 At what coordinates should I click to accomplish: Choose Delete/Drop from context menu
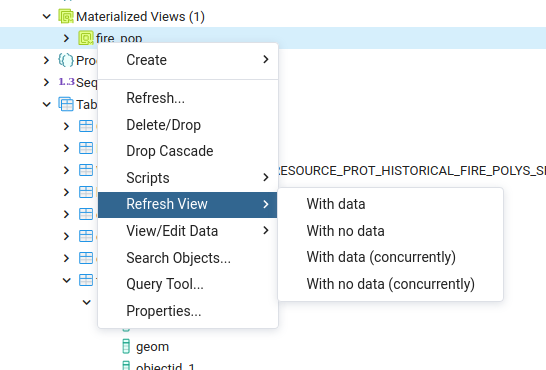pyautogui.click(x=188, y=125)
